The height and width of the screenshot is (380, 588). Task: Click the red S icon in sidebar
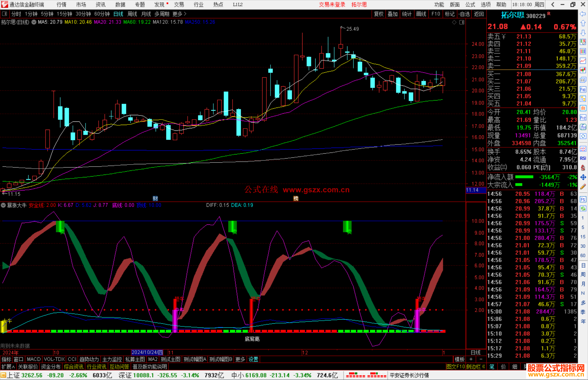pyautogui.click(x=583, y=168)
